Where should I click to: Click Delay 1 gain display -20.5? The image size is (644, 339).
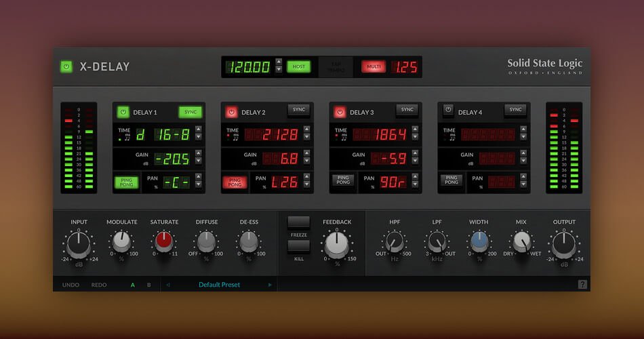[172, 159]
